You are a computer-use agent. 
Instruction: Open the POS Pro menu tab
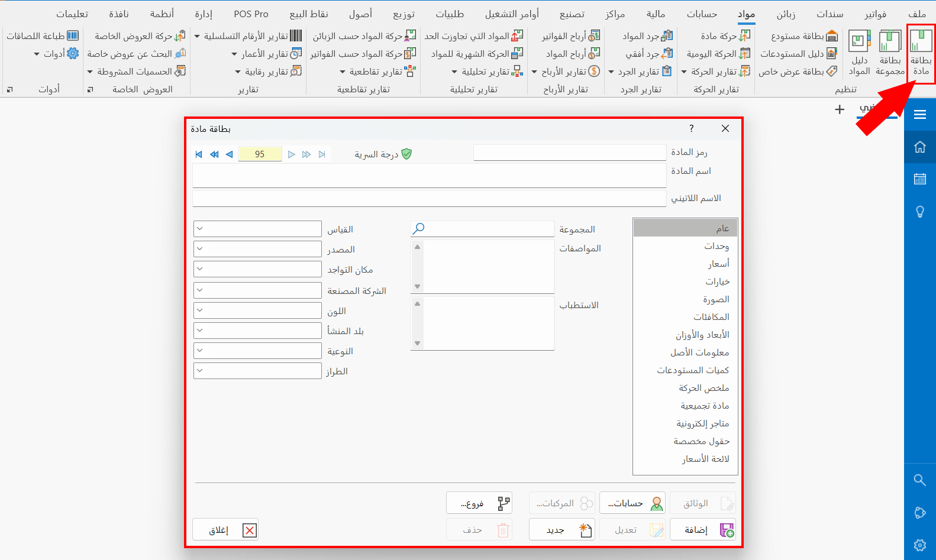(x=251, y=14)
